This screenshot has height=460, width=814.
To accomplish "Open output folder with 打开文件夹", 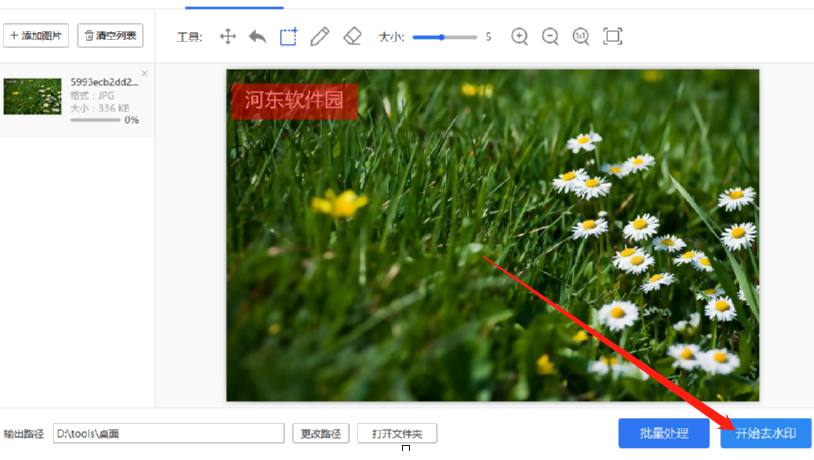I will (397, 434).
